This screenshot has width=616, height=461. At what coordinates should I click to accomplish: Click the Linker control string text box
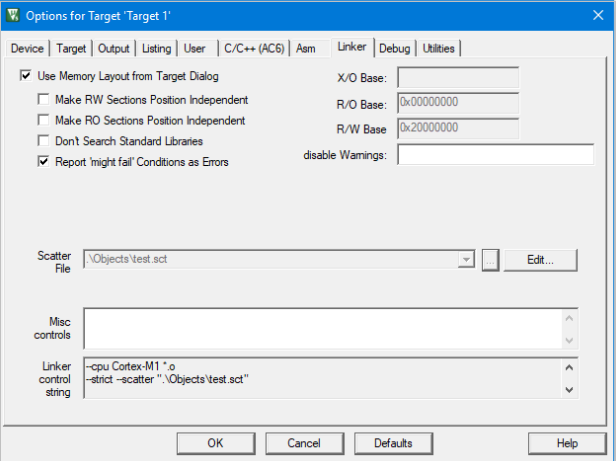point(323,378)
